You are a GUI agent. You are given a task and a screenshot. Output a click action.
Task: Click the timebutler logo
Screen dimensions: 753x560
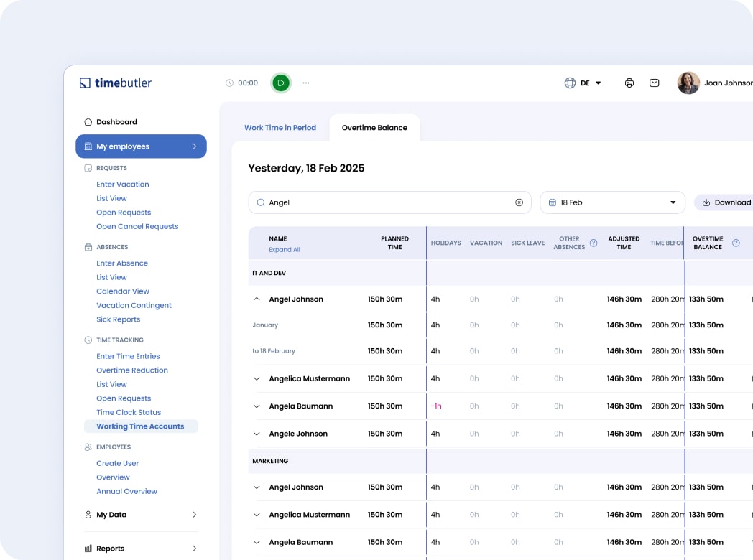pos(116,83)
